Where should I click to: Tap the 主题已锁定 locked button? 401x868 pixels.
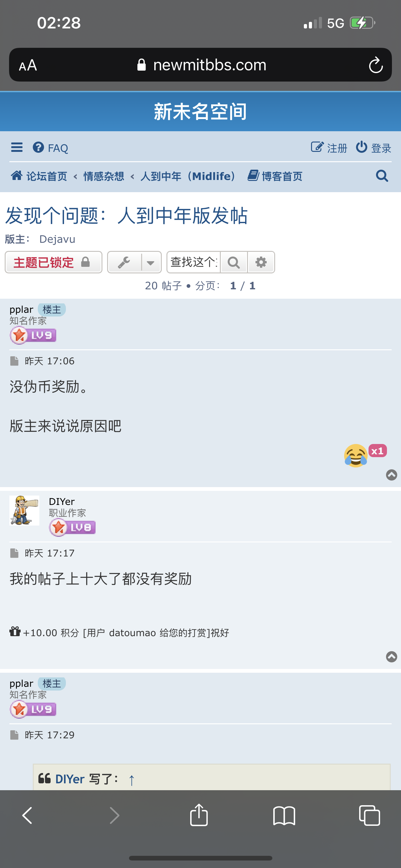(x=53, y=262)
